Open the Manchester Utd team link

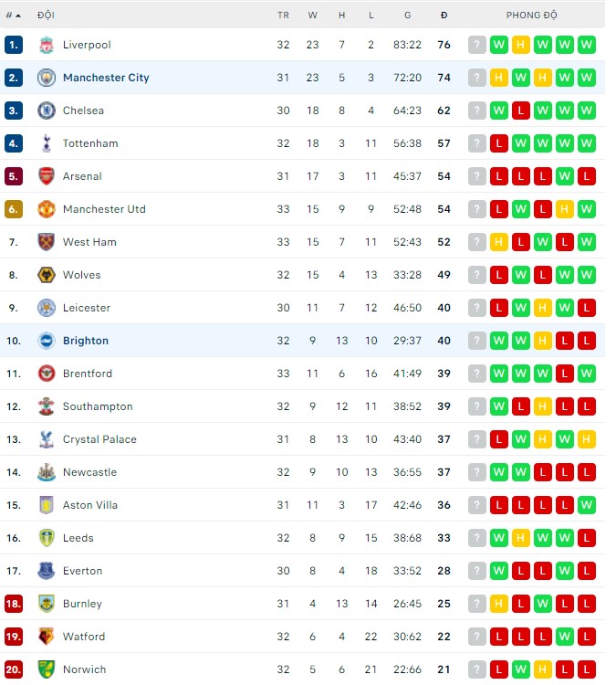(104, 209)
